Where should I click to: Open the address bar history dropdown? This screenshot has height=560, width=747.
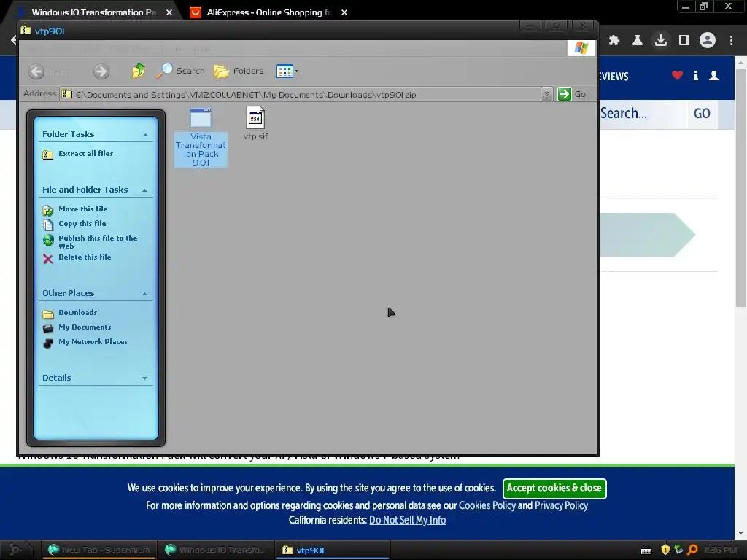pos(546,94)
